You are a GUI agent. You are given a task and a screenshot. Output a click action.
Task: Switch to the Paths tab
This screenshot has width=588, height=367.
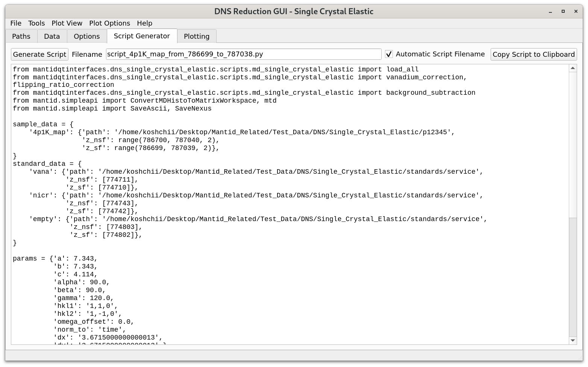21,36
